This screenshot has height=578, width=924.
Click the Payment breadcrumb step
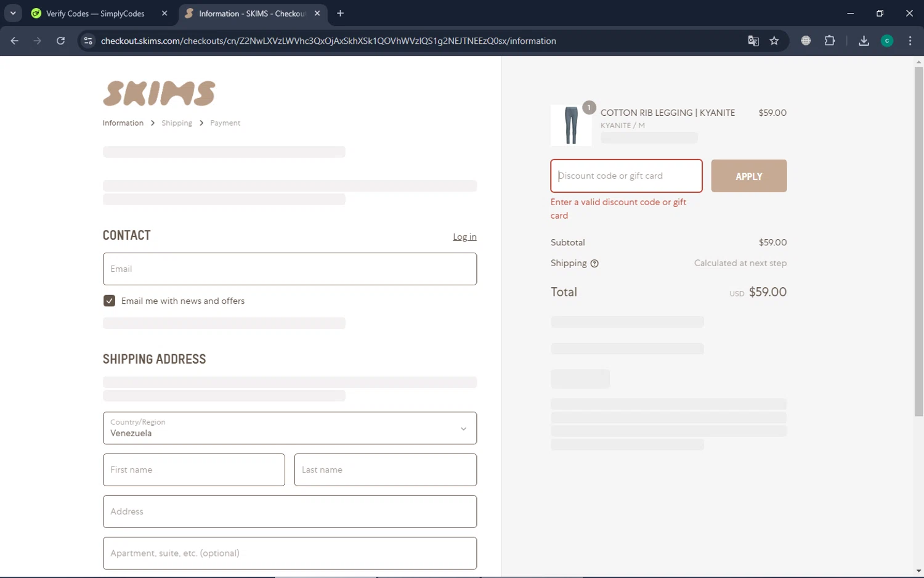pos(225,123)
